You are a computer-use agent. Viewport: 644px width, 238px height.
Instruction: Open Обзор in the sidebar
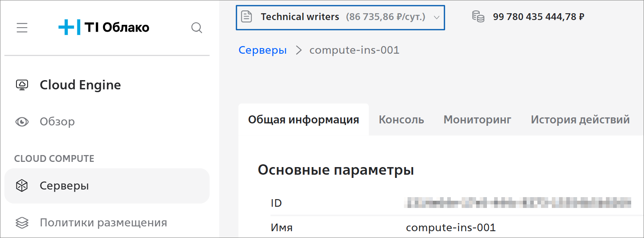pyautogui.click(x=57, y=122)
